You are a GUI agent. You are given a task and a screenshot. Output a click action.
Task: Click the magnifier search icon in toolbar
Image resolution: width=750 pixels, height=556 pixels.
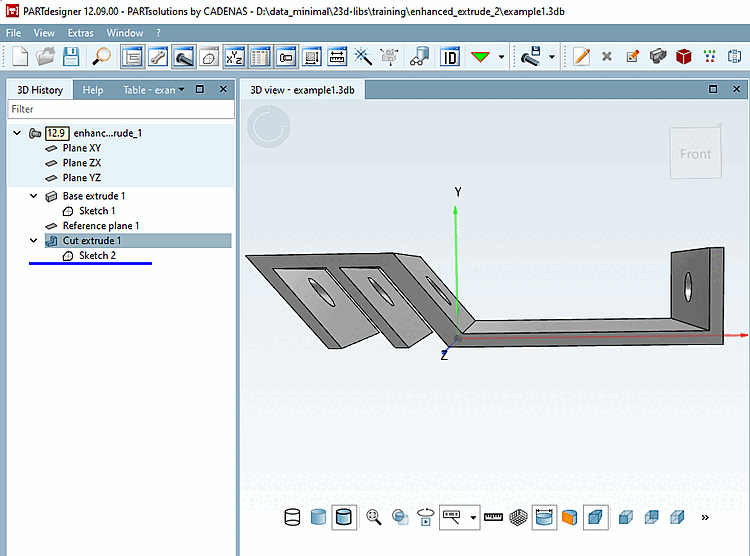pos(101,56)
